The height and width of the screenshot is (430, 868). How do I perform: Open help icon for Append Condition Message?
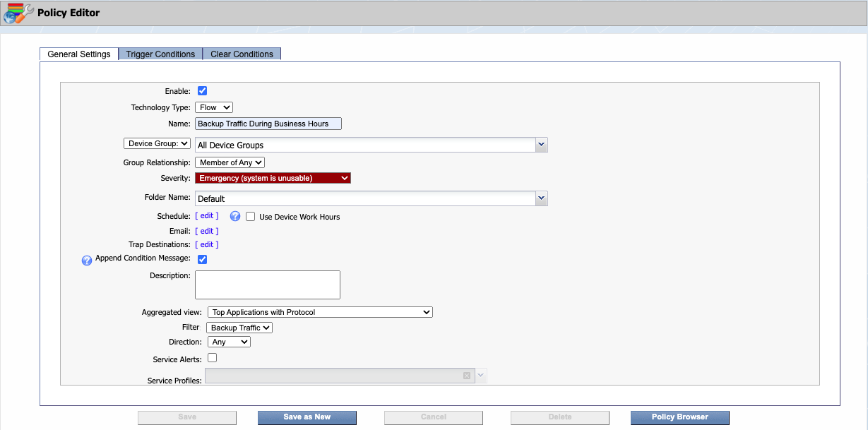87,261
